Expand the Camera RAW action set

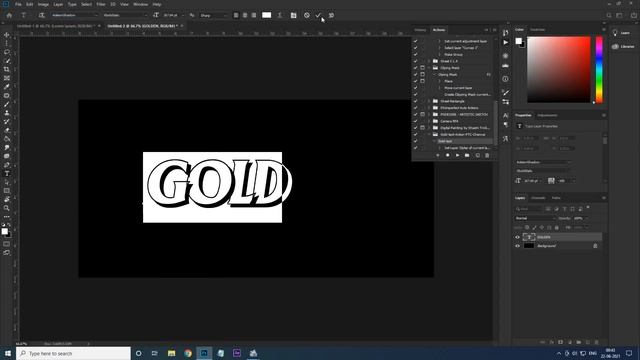coord(429,121)
